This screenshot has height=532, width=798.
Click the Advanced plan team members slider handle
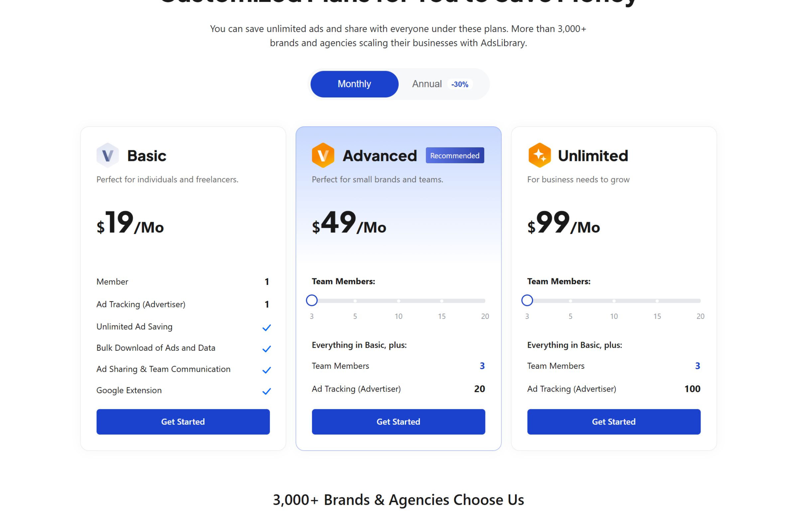click(312, 300)
